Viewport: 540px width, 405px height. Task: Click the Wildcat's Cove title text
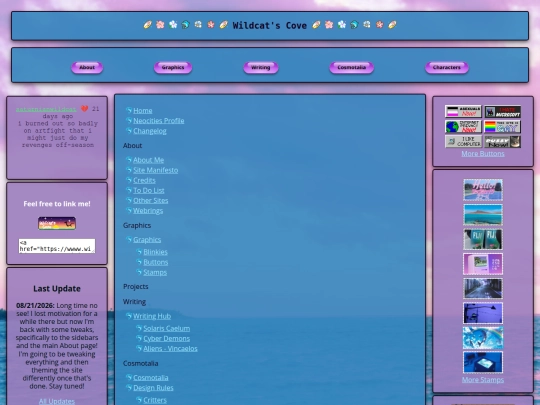(270, 25)
